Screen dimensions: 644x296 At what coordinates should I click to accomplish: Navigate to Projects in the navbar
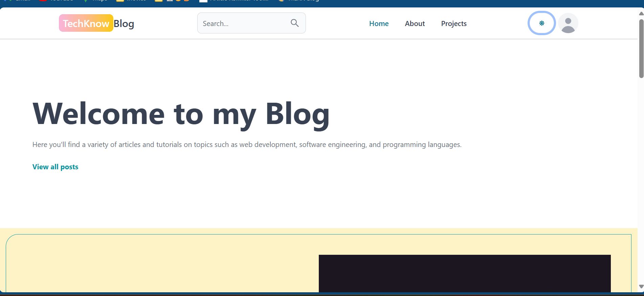click(x=453, y=24)
